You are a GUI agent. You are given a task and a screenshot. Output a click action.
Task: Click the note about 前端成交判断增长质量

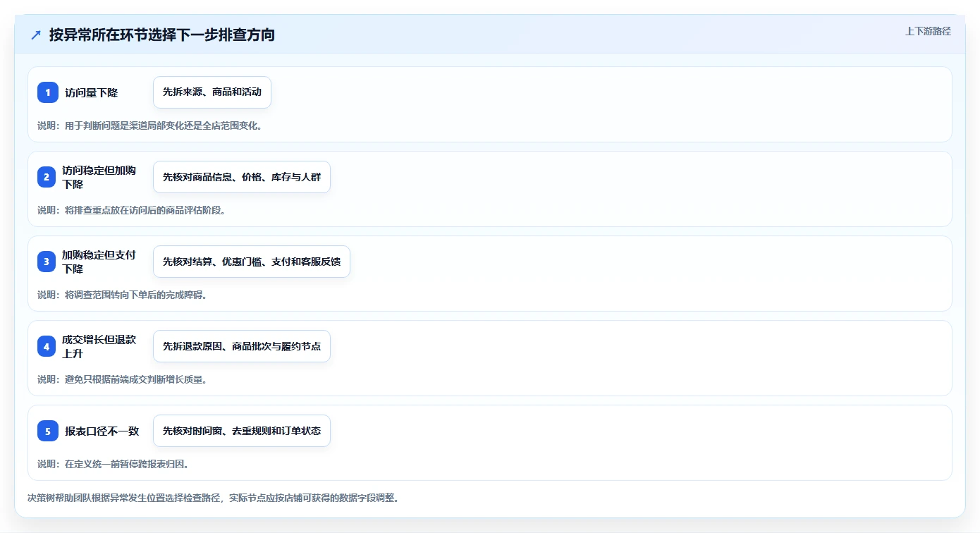122,379
